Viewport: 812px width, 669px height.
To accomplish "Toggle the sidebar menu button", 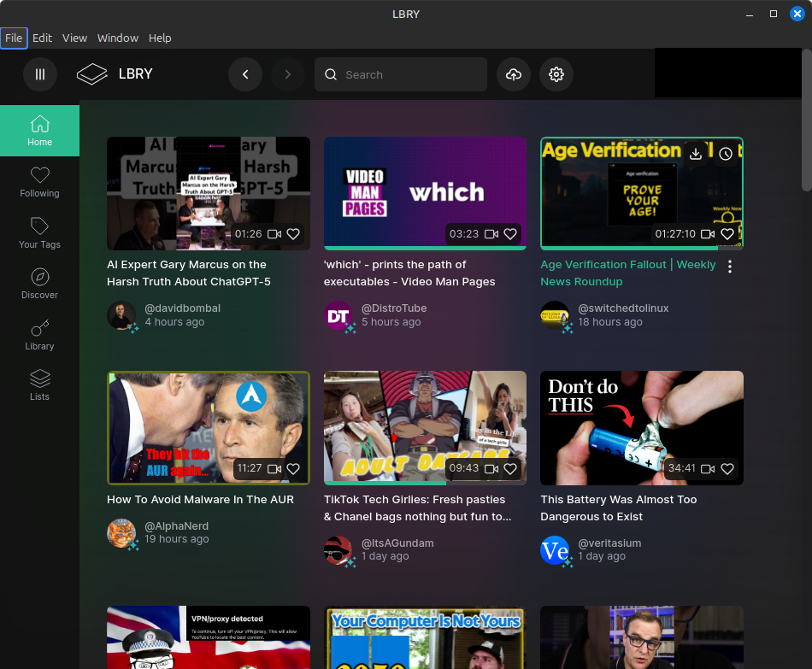I will coord(40,74).
